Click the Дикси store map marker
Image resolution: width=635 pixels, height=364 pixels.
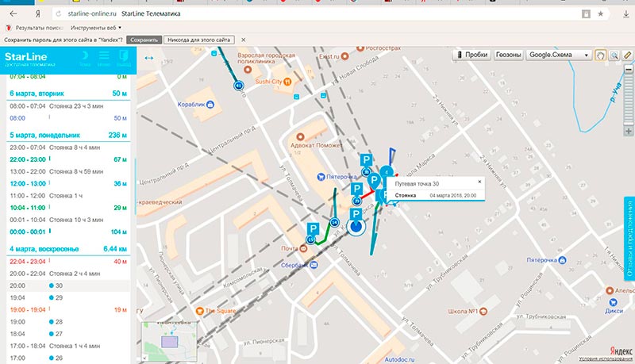[x=613, y=302]
